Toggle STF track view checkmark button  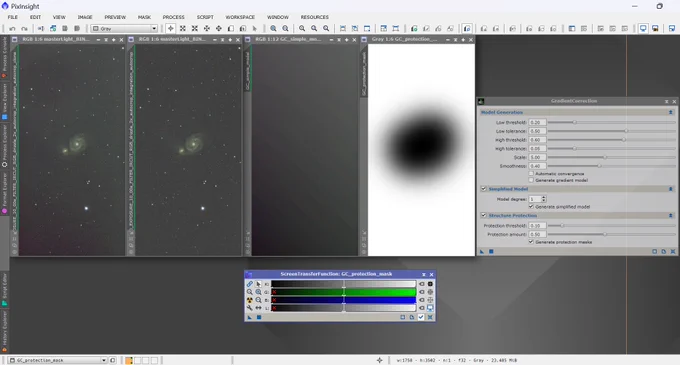click(421, 317)
